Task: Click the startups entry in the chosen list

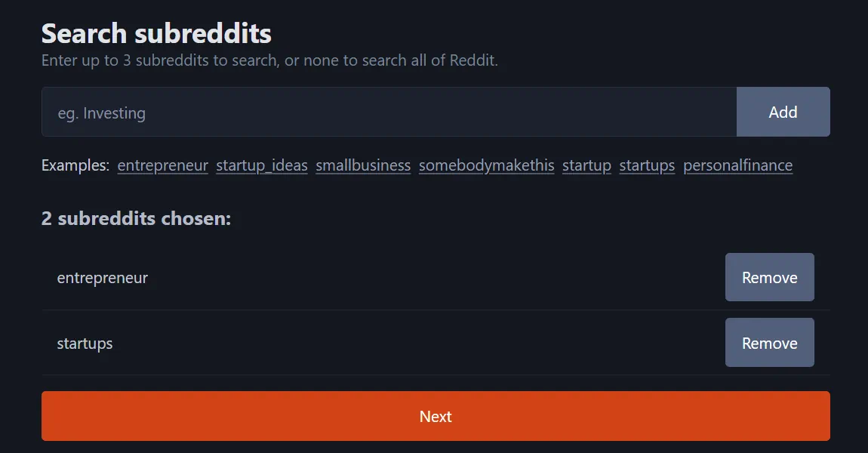Action: [x=85, y=344]
